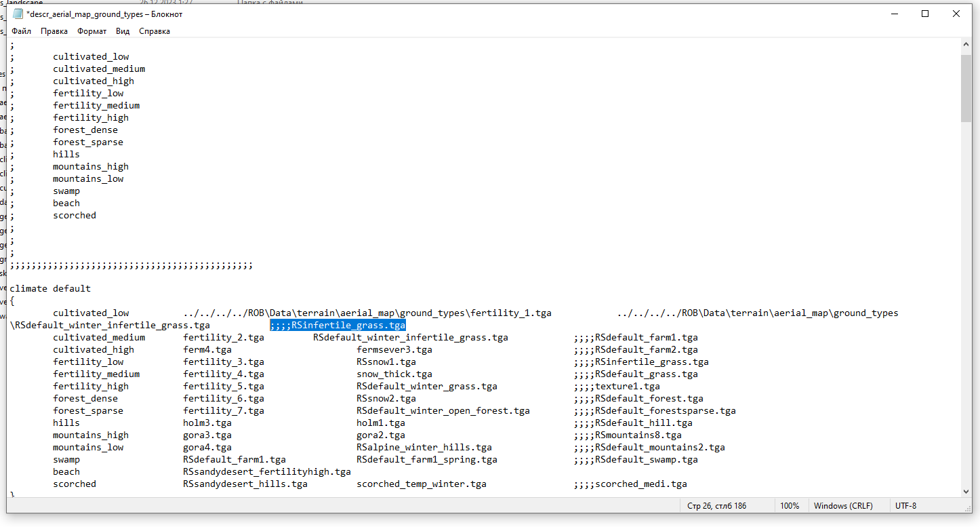The image size is (980, 527).
Task: Click the vertical scrollbar up arrow
Action: tap(966, 44)
